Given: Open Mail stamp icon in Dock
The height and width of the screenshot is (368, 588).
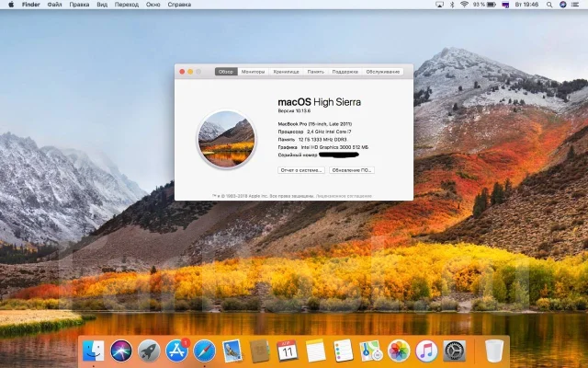Looking at the screenshot, I should pyautogui.click(x=232, y=351).
